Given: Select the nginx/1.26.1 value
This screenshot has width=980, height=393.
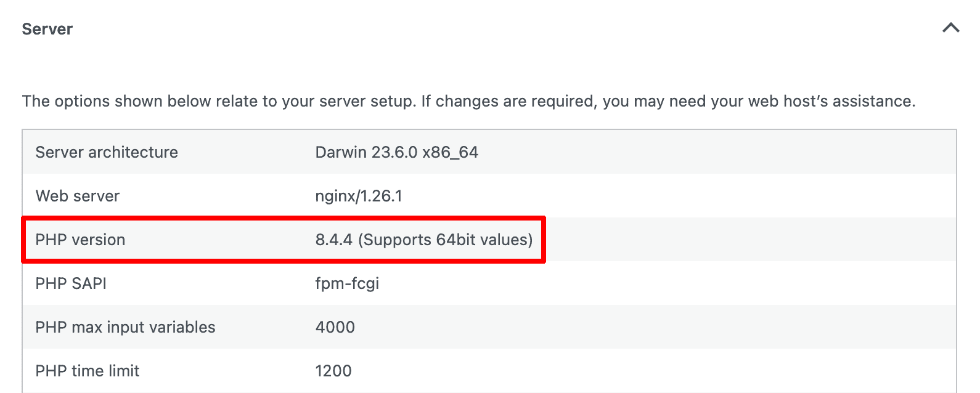Looking at the screenshot, I should (359, 196).
